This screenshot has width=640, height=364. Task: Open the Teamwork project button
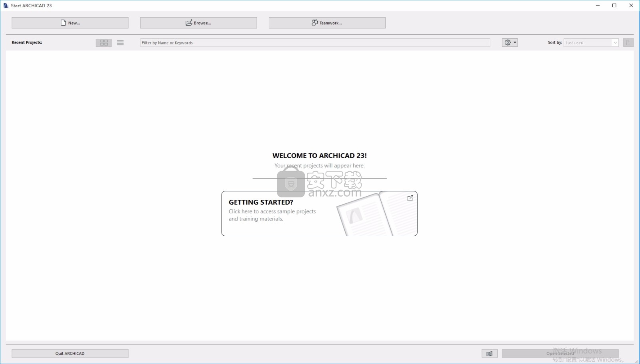[x=327, y=23]
